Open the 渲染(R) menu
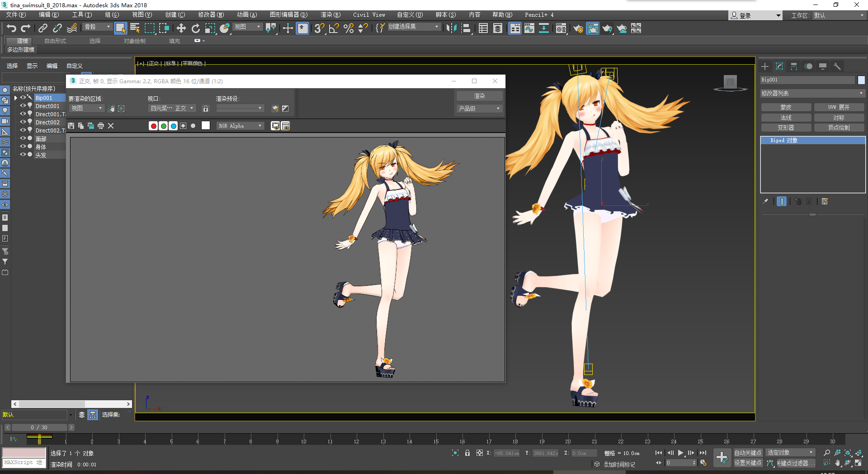 coord(330,15)
